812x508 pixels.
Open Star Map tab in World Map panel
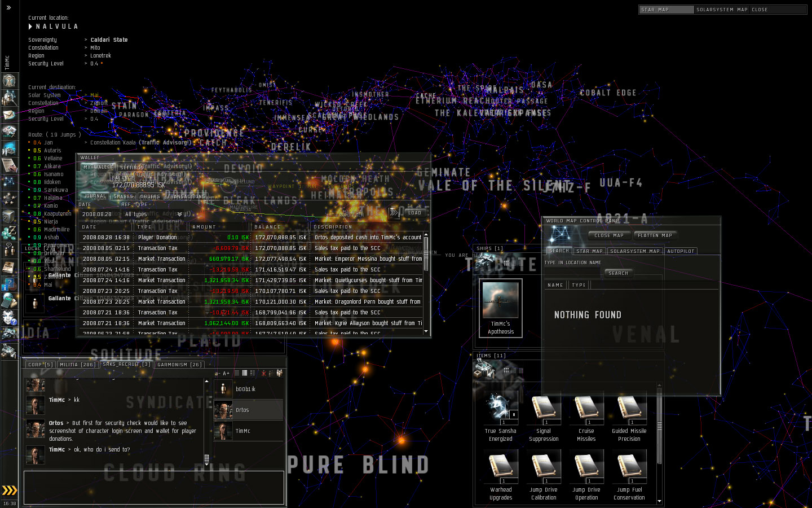pyautogui.click(x=590, y=251)
